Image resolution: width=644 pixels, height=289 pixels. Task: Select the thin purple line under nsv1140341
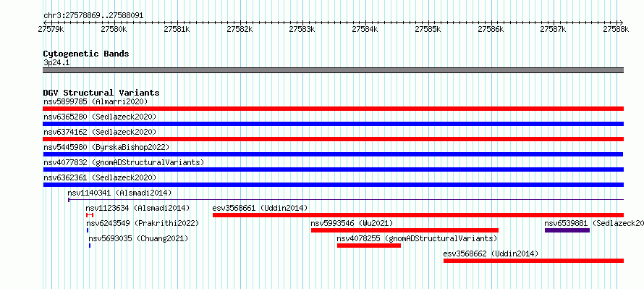pos(346,200)
